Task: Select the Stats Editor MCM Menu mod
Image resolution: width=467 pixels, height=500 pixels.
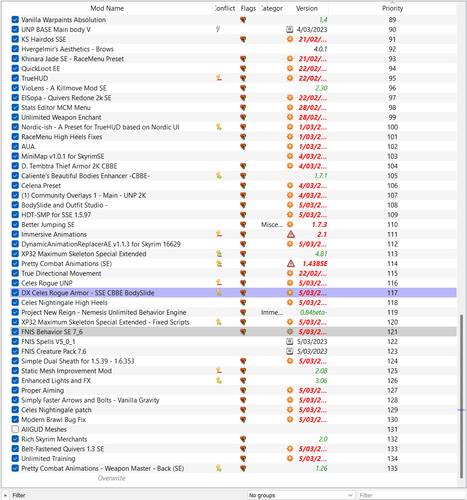Action: (x=233, y=107)
